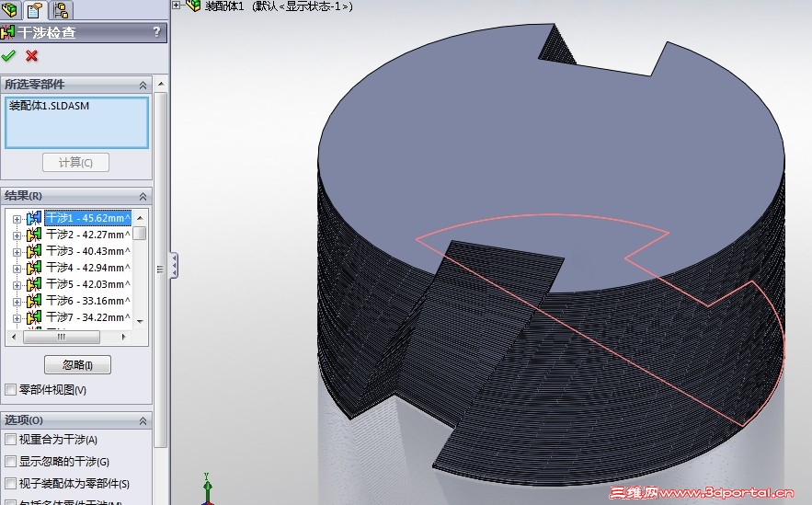The height and width of the screenshot is (505, 812).
Task: Enable 视重合为干涉(A) checkbox
Action: [10, 439]
